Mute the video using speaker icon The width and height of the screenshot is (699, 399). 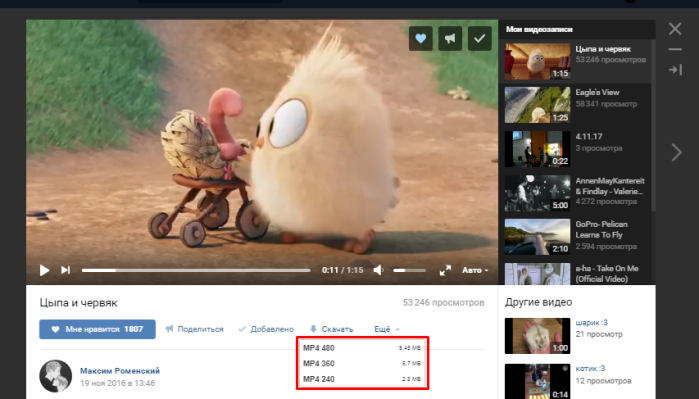coord(378,270)
